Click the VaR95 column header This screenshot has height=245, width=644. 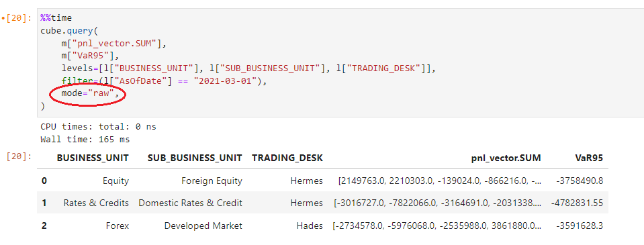(x=590, y=158)
